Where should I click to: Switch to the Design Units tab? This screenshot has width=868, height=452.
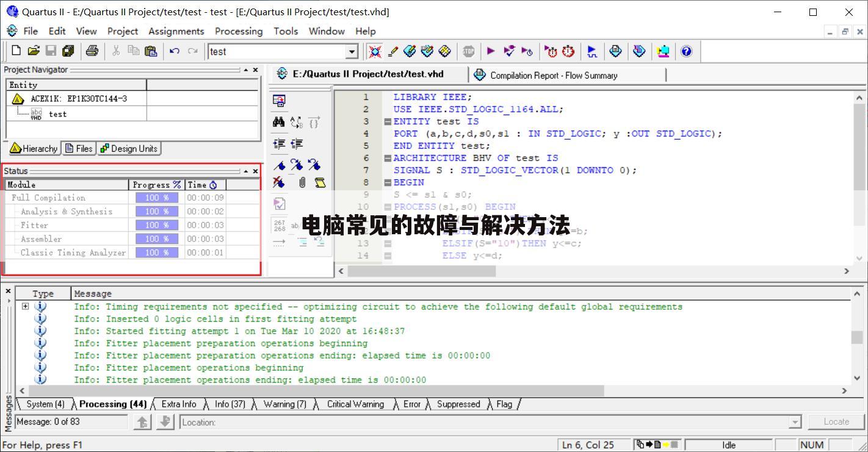pos(129,148)
